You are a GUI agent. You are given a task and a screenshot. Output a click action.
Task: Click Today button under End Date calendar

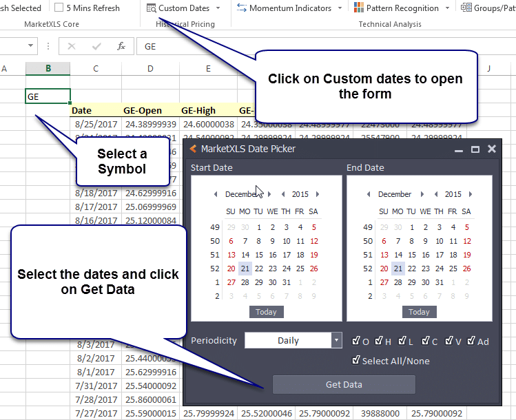(420, 312)
